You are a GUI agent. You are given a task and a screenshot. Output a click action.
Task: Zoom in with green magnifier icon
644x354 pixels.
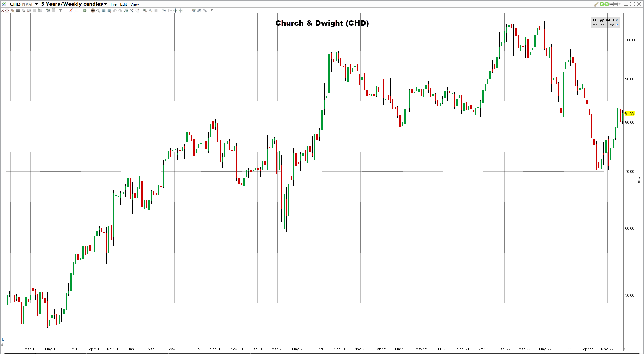(145, 10)
